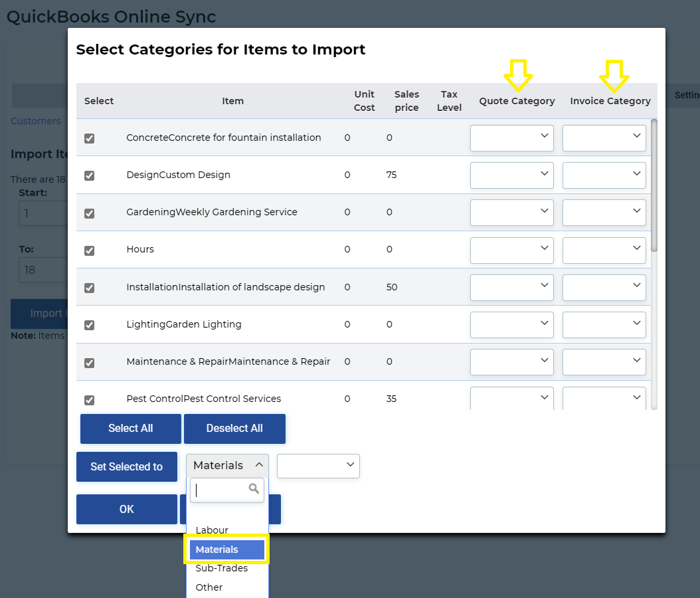Click the Tax Level column header

click(x=449, y=101)
